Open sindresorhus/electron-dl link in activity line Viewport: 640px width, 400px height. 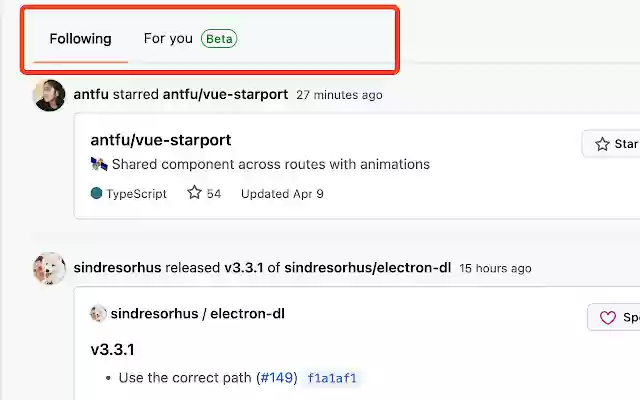click(367, 268)
